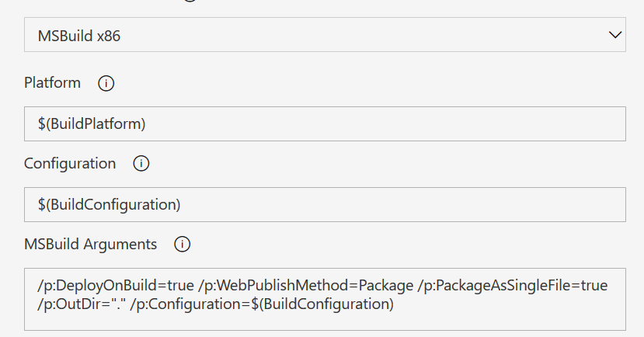The height and width of the screenshot is (337, 644).
Task: Focus the Configuration input field
Action: coord(325,205)
